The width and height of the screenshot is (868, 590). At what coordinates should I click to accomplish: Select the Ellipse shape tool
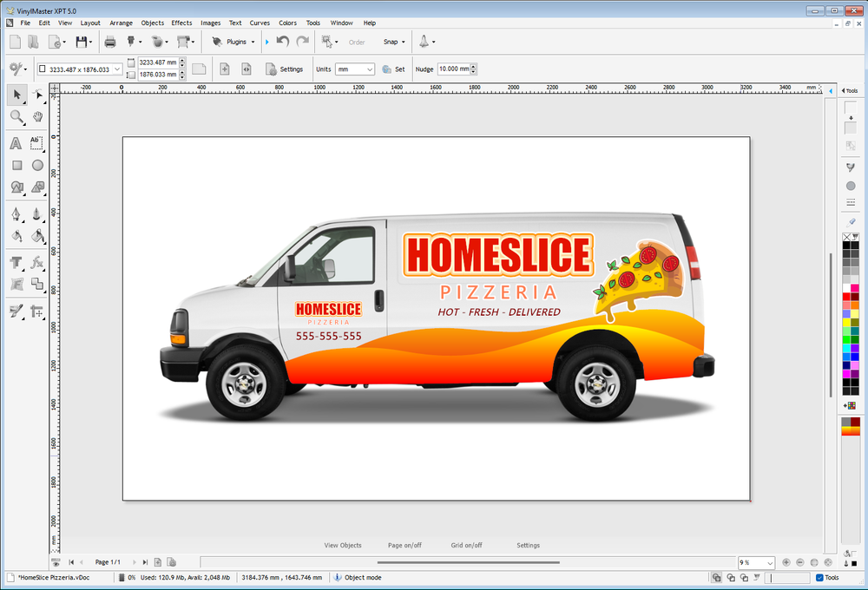pos(38,164)
